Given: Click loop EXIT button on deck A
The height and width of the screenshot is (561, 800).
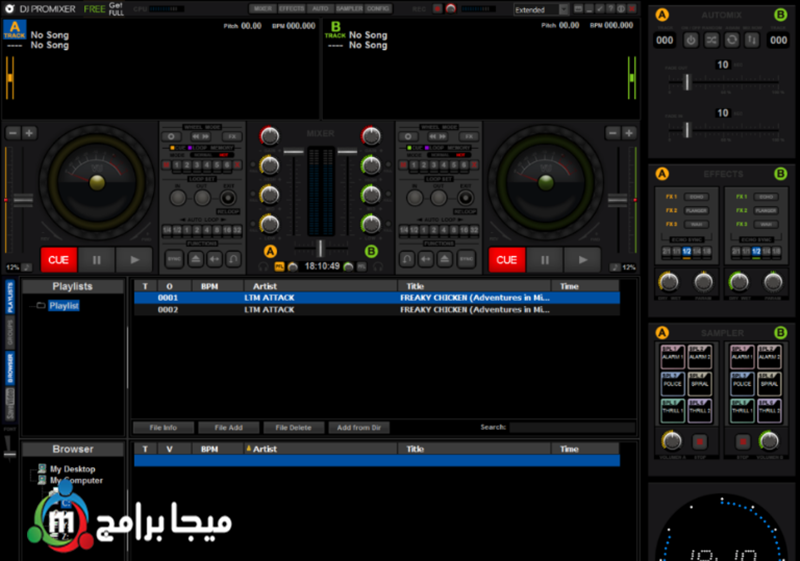Looking at the screenshot, I should [228, 198].
